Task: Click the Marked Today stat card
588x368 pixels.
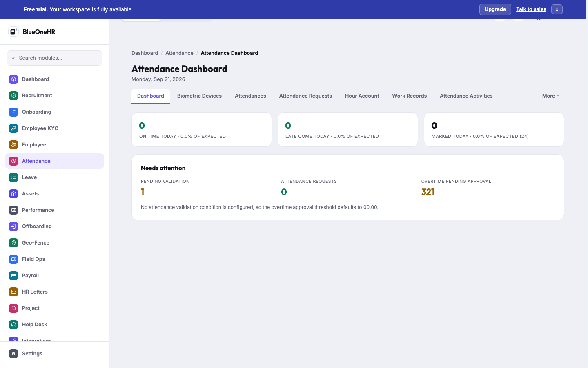Action: [x=494, y=130]
